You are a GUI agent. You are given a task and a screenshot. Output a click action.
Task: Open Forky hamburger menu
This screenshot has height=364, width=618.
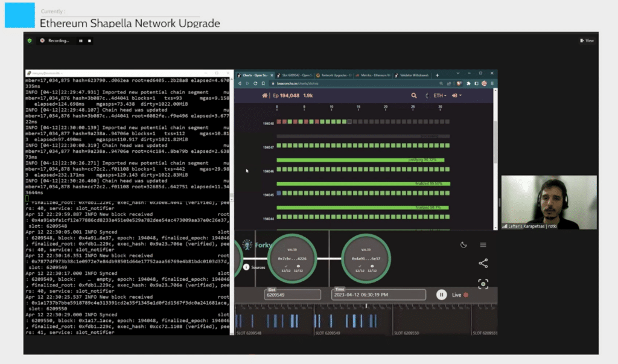tap(483, 245)
